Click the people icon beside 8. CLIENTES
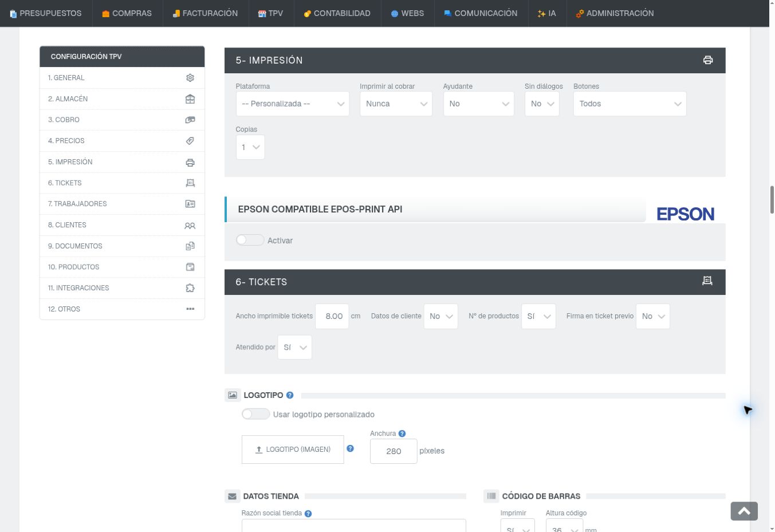This screenshot has height=532, width=775. [x=190, y=225]
